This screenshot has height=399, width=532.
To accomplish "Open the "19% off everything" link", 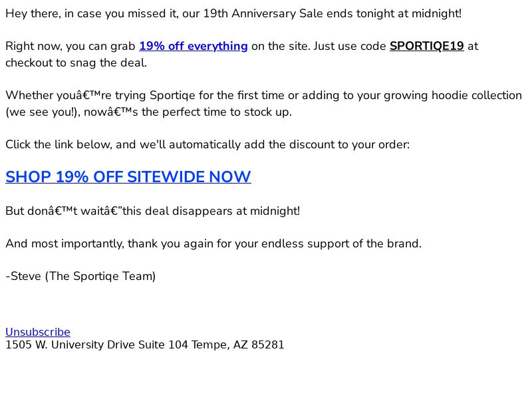I will [194, 46].
